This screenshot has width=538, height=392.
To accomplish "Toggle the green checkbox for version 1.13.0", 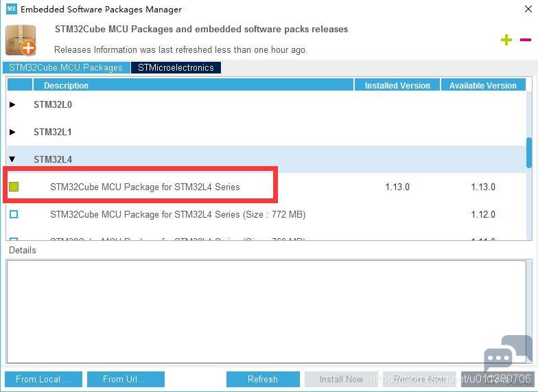I will pos(14,187).
